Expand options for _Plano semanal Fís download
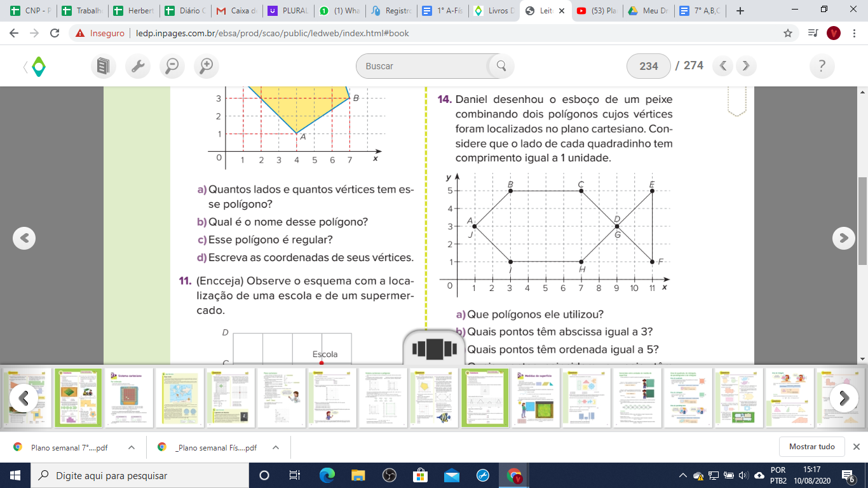 (x=276, y=447)
